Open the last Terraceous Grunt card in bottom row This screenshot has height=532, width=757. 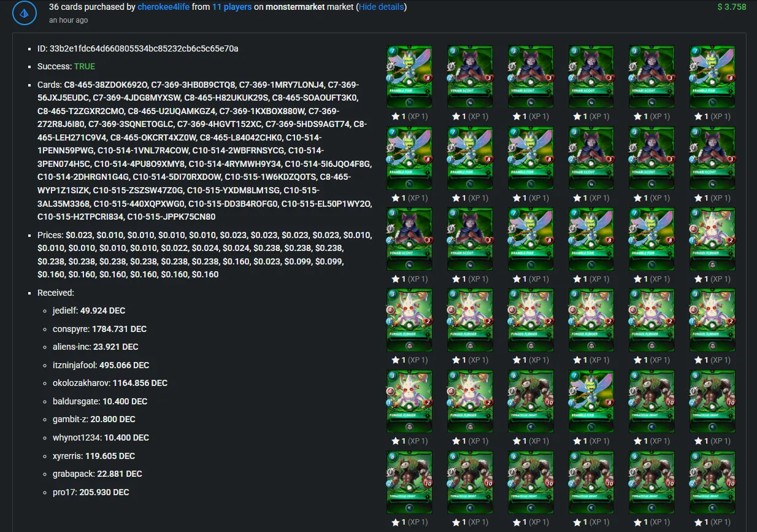pos(712,482)
